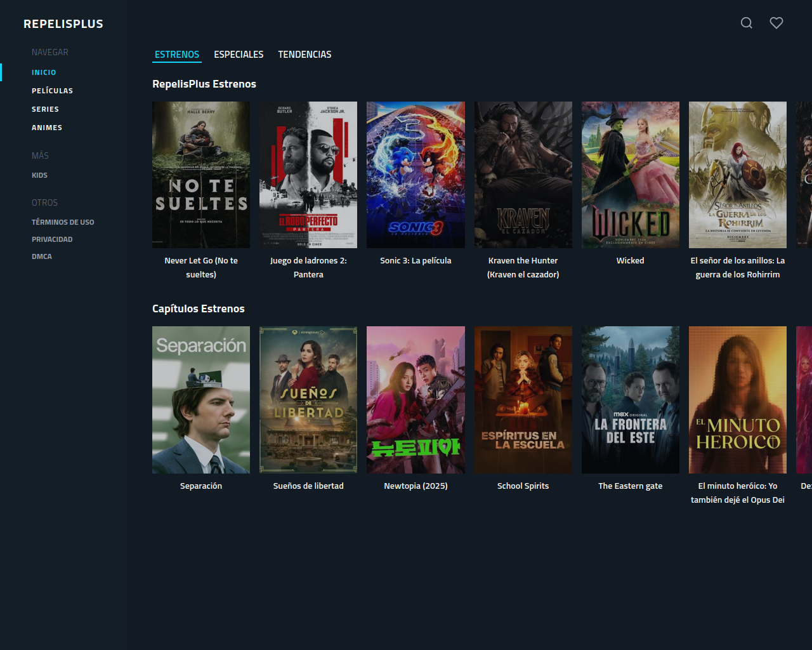Click the Separación title text

(x=201, y=486)
